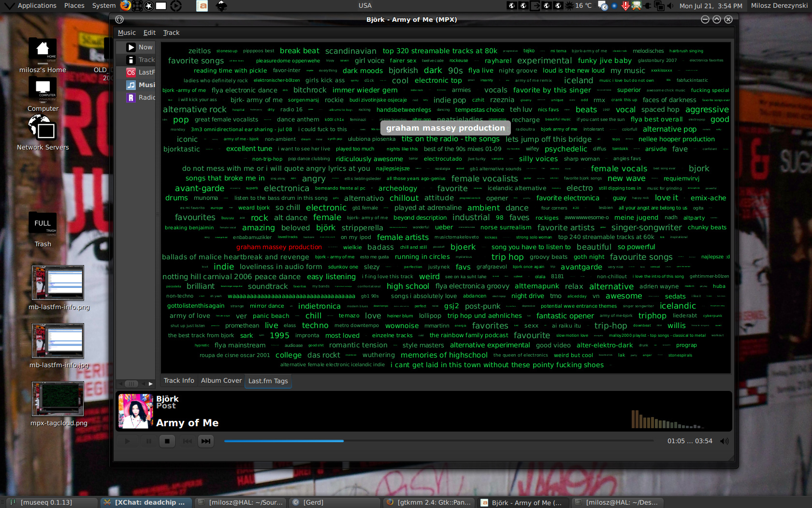Open the Places menu in top panel
The width and height of the screenshot is (812, 508).
74,5
